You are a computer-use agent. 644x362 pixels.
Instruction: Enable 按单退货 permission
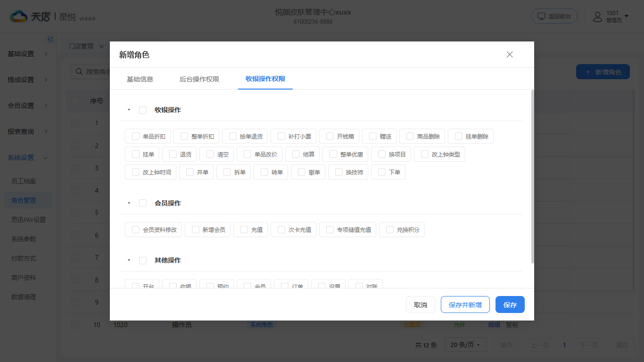coord(233,136)
